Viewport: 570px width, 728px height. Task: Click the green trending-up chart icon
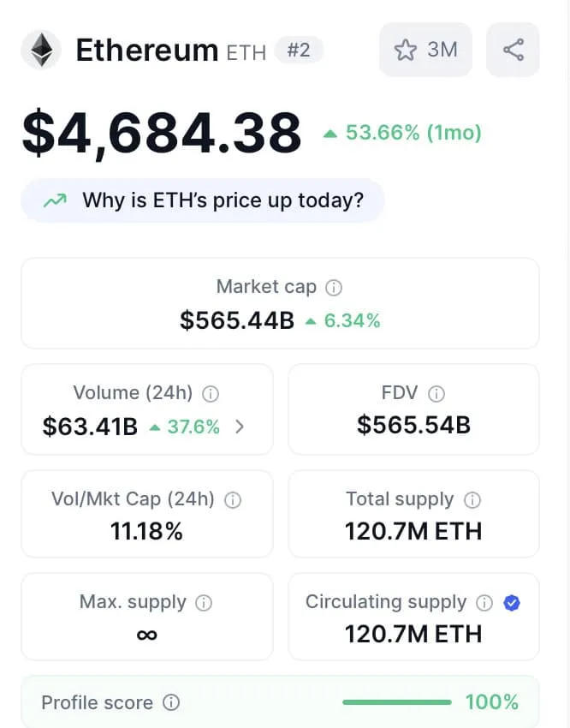pos(55,200)
